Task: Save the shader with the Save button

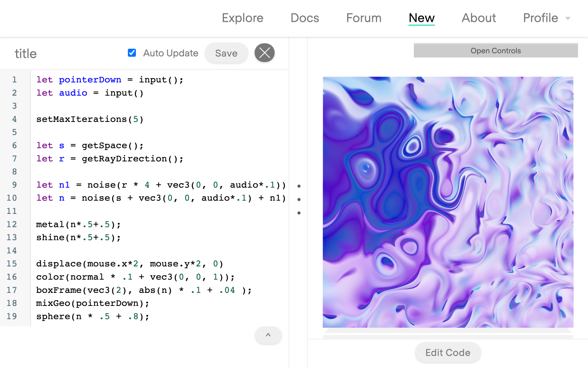Action: click(226, 53)
